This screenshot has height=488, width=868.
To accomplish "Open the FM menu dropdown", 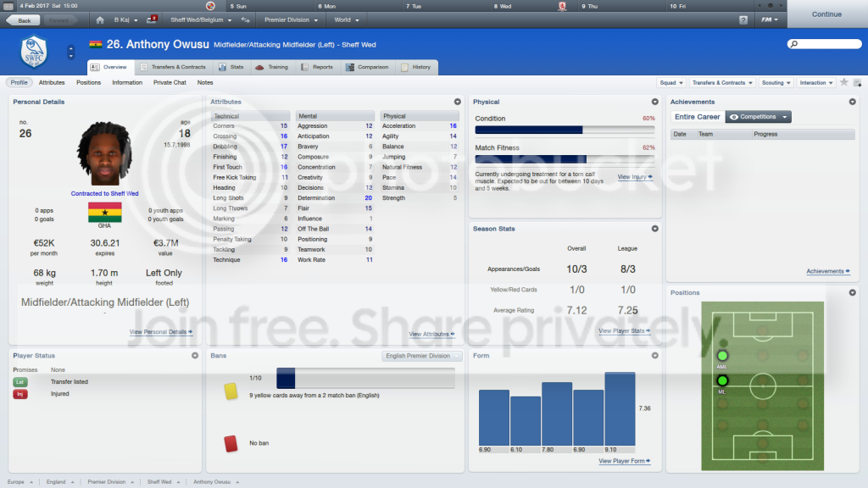I will 770,20.
